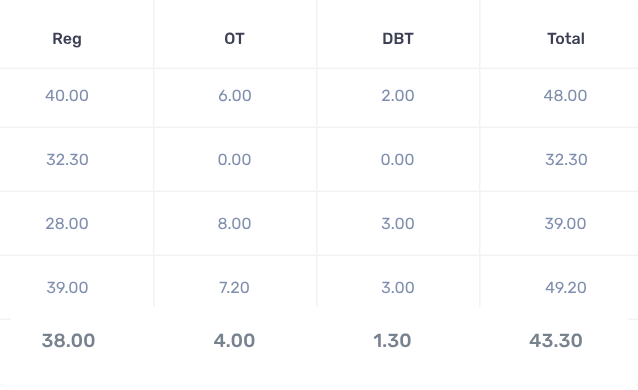This screenshot has width=638, height=390.
Task: Click the 43.30 Total summary value
Action: [x=556, y=340]
